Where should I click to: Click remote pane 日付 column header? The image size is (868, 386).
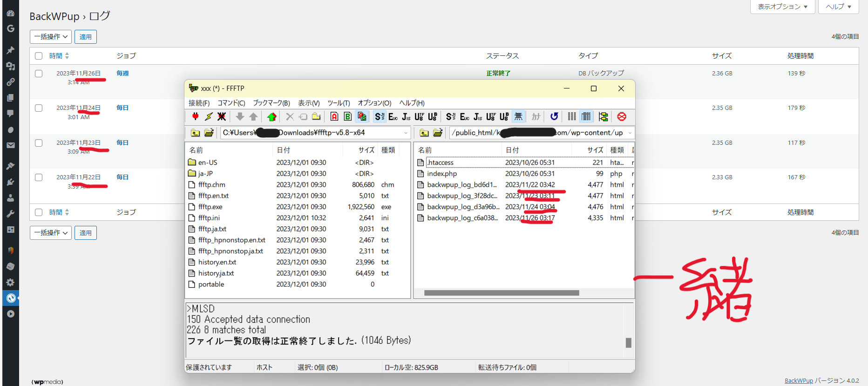tap(536, 150)
